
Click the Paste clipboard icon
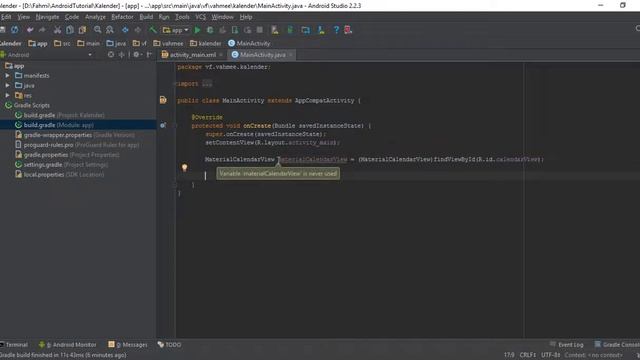point(82,30)
